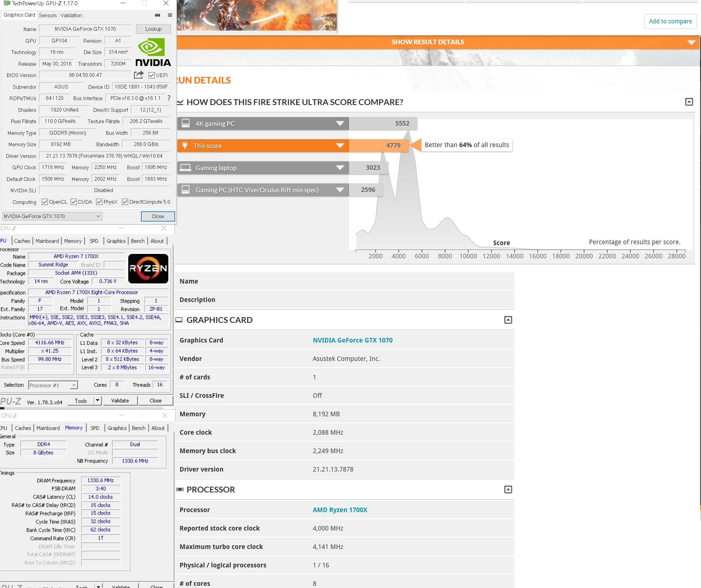Switch to GPU-Z Validation tab
This screenshot has height=588, width=701.
pos(71,15)
